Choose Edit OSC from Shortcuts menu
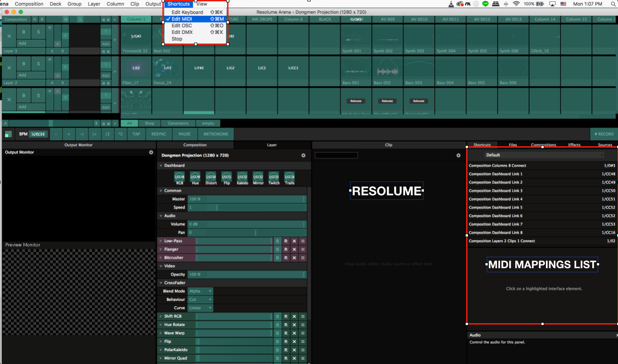The image size is (618, 364). 195,26
